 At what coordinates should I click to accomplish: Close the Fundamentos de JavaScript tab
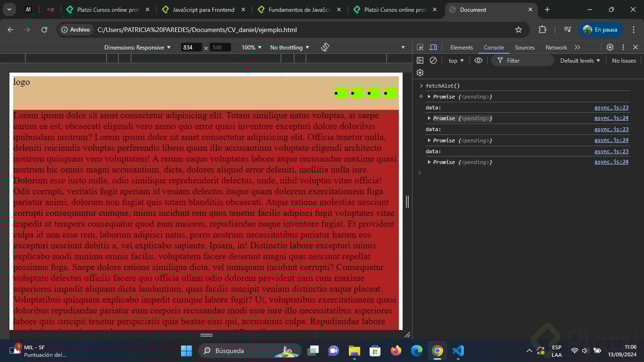(339, 9)
